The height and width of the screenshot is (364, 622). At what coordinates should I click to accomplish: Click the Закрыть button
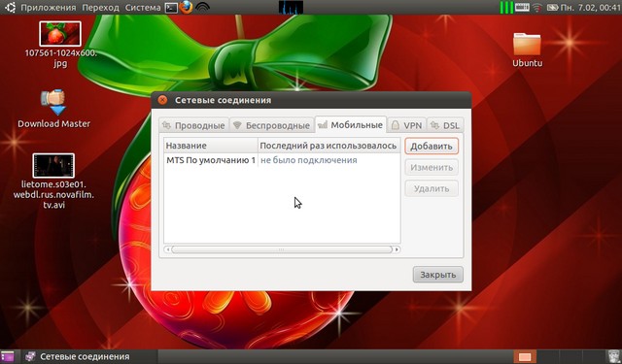pyautogui.click(x=438, y=275)
